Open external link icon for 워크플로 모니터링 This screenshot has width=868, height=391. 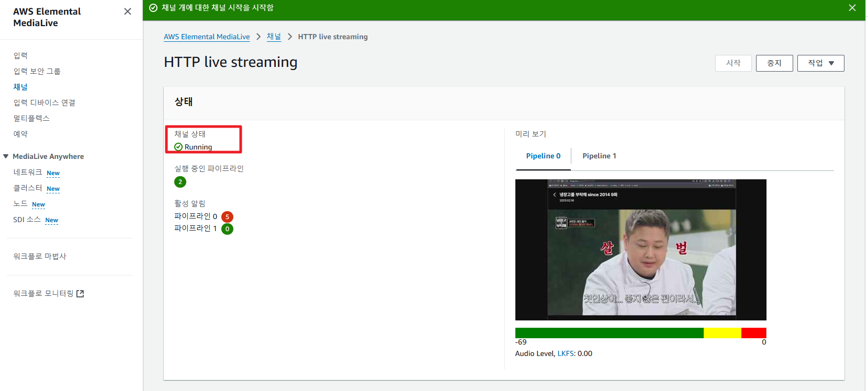[x=80, y=294]
